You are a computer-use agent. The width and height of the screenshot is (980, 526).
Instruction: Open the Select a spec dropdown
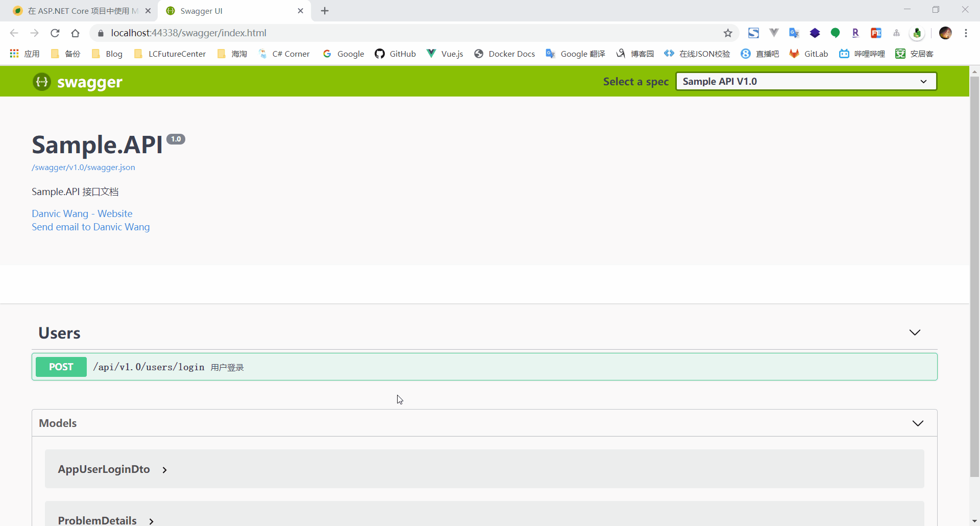[x=806, y=81]
